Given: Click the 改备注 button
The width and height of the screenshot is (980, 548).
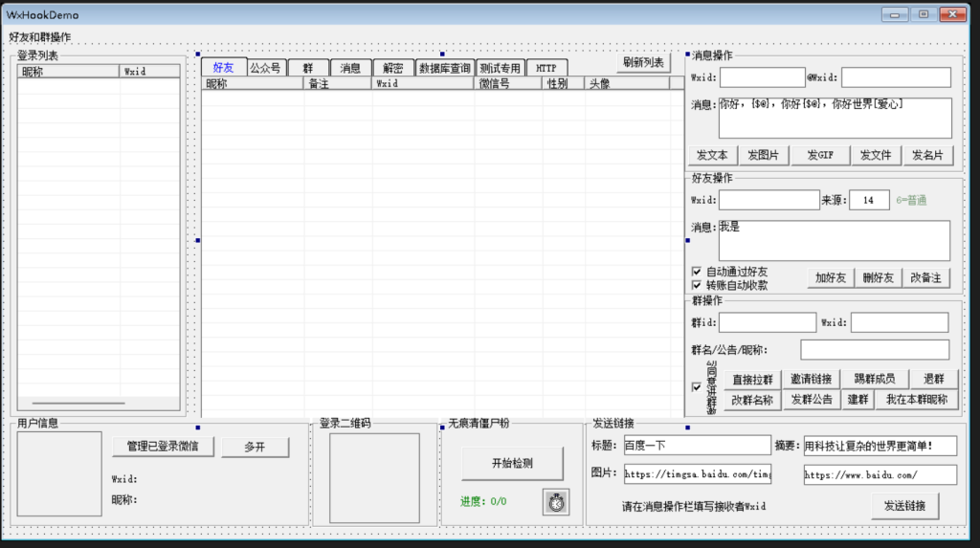Looking at the screenshot, I should pos(925,277).
